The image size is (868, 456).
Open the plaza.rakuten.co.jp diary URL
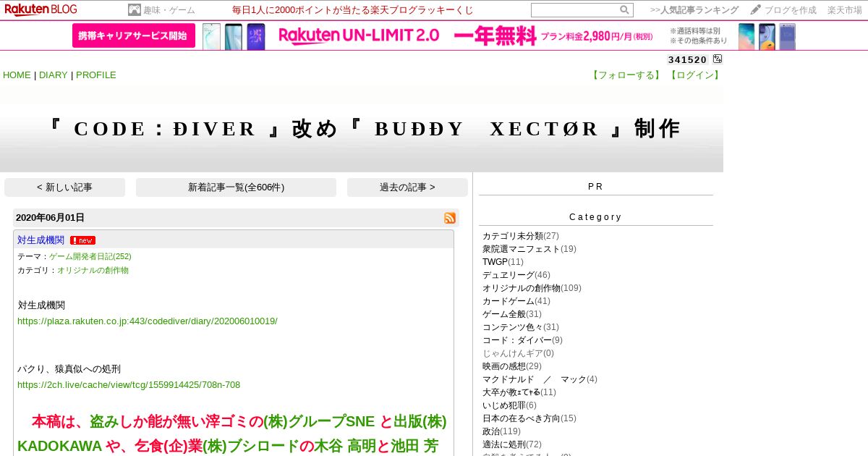pos(148,321)
